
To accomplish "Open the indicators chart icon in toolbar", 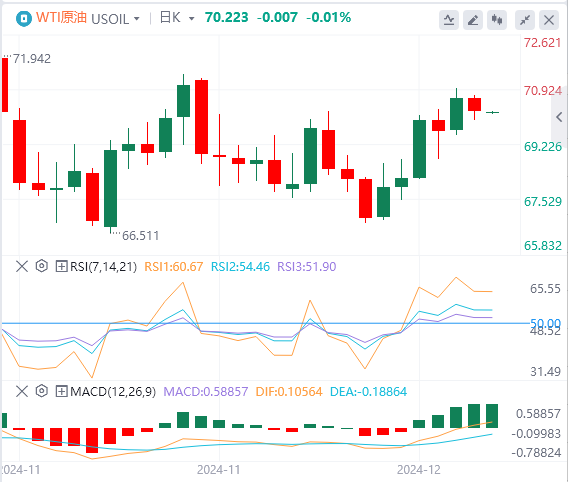I will coord(449,20).
